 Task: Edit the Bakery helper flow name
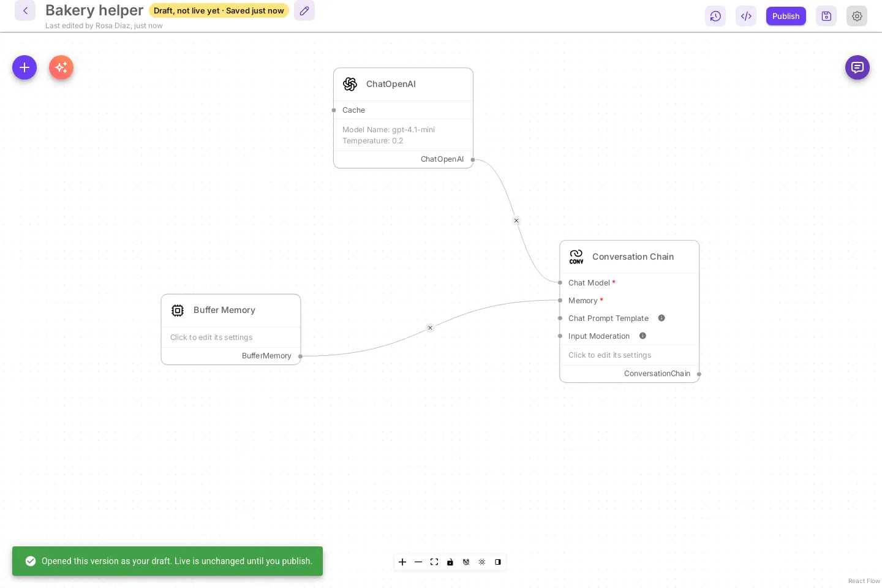click(x=304, y=10)
